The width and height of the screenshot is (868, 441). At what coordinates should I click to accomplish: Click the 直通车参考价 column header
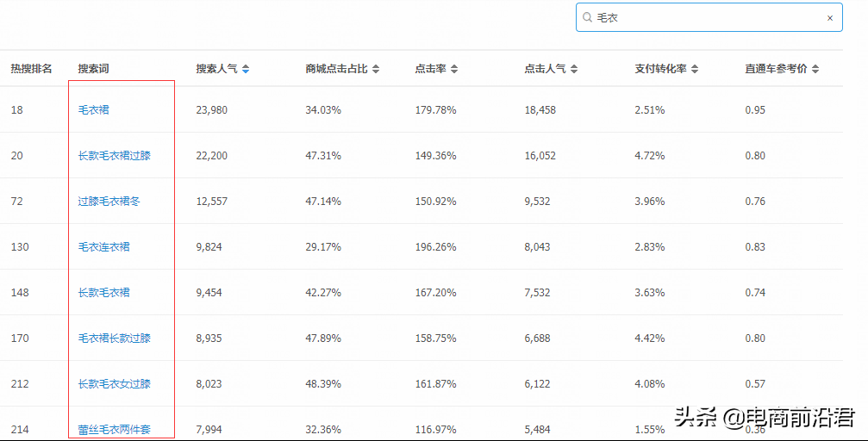pyautogui.click(x=776, y=69)
